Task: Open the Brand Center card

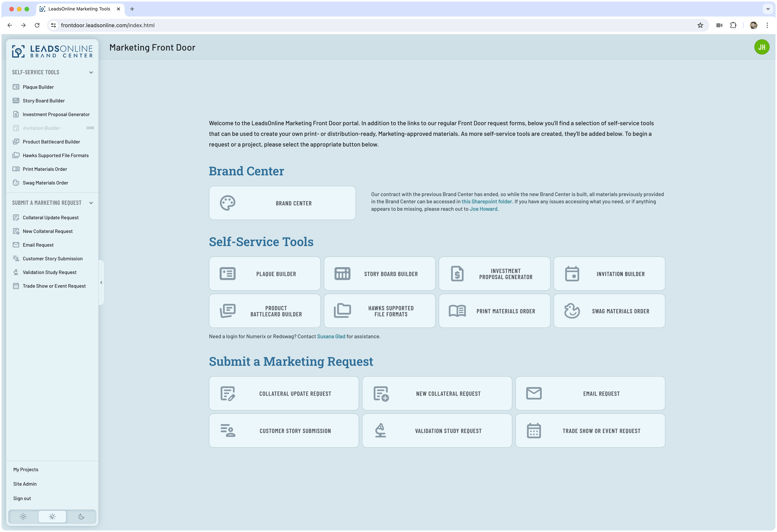Action: [282, 203]
